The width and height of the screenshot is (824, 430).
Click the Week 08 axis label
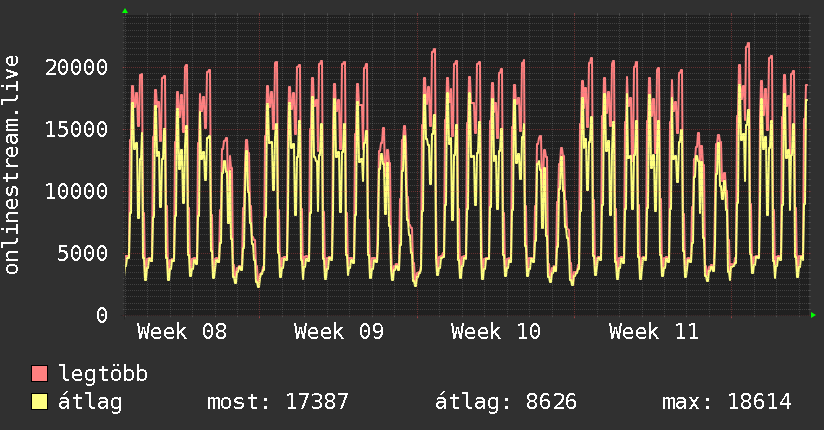(x=182, y=332)
